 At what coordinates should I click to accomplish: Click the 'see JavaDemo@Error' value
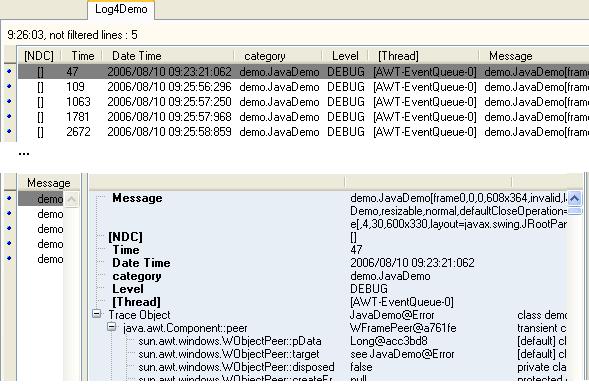402,354
